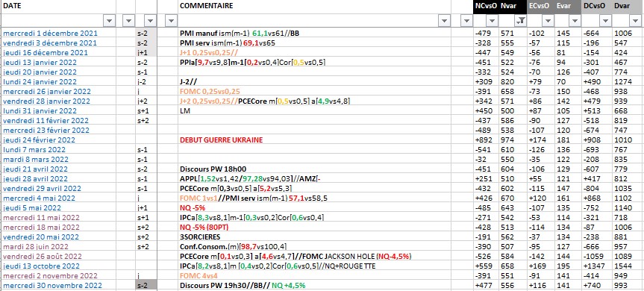Select Dvar value 1544
The image size is (644, 291).
(x=627, y=266)
